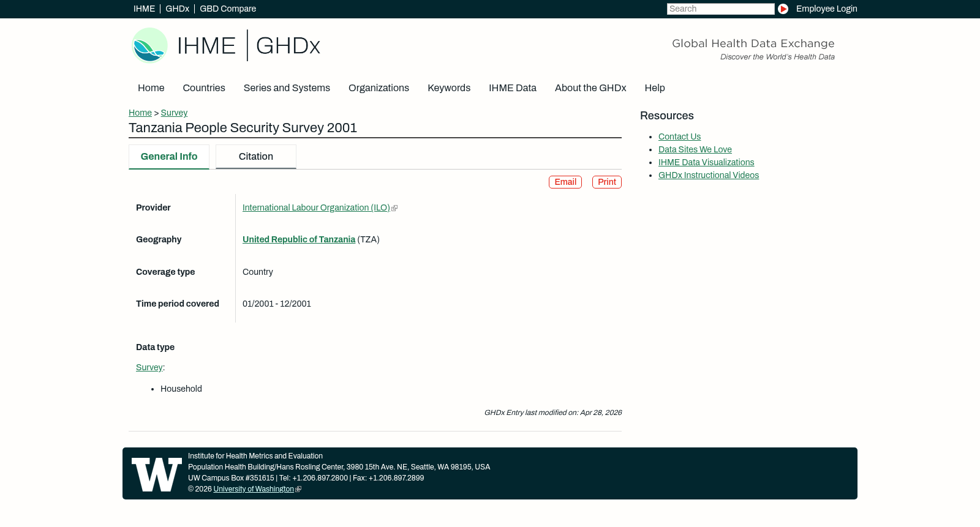Image resolution: width=980 pixels, height=527 pixels.
Task: Open About the GHDx menu item
Action: click(590, 88)
